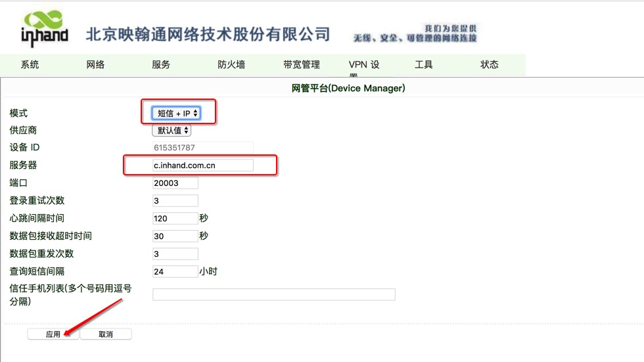Click the 心跳间隔时间 field showing 120
644x362 pixels.
coord(175,218)
